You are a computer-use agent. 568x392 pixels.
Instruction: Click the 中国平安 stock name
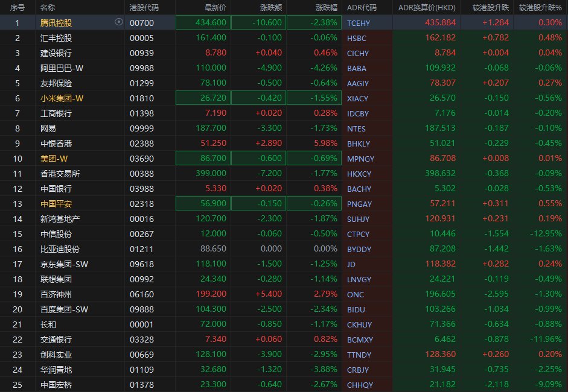click(56, 204)
